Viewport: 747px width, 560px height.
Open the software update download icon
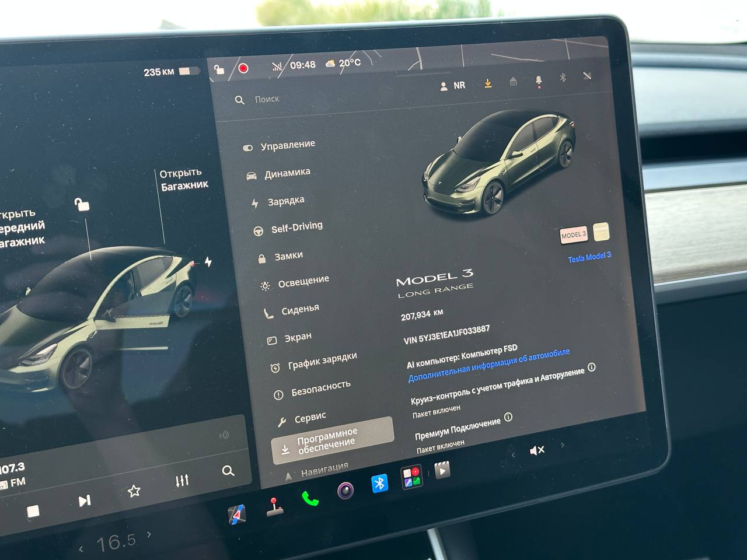tap(488, 83)
